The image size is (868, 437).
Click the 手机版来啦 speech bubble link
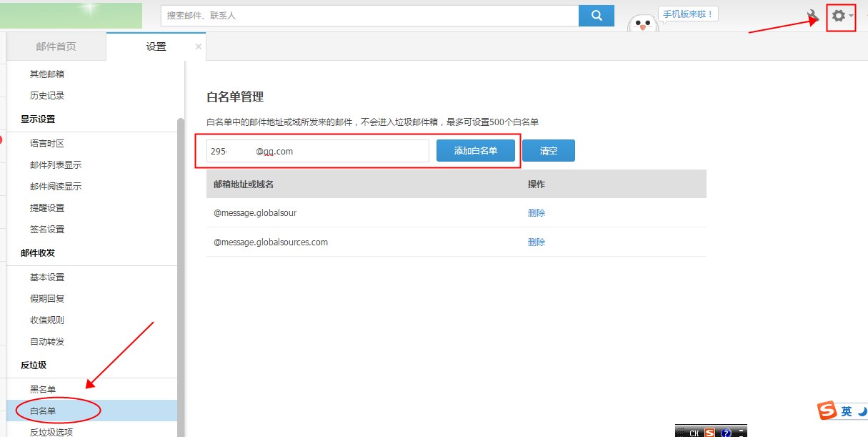[x=687, y=14]
